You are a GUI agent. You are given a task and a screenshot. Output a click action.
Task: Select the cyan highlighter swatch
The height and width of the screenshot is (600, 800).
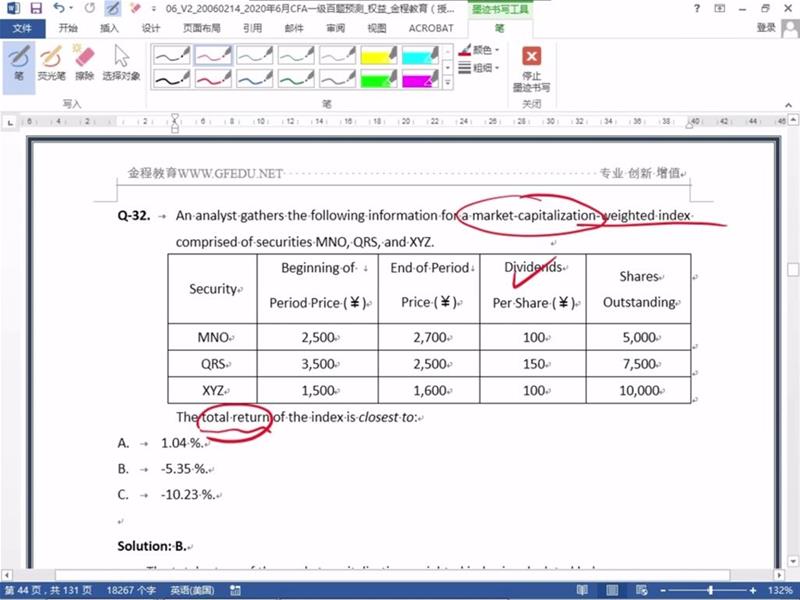(420, 55)
